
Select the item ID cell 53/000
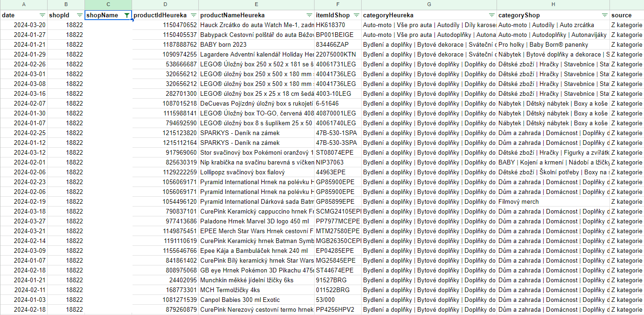(338, 300)
